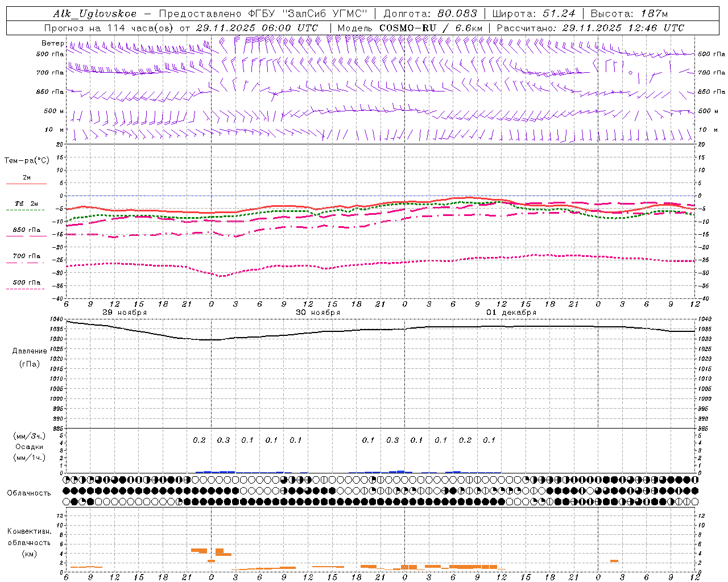Click the date label 30 ноября
The height and width of the screenshot is (582, 728).
318,313
